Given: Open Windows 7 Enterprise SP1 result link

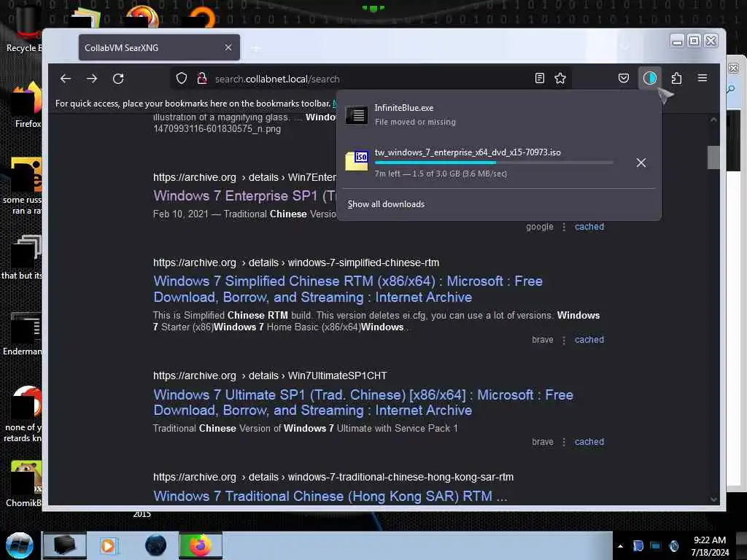Looking at the screenshot, I should tap(245, 195).
